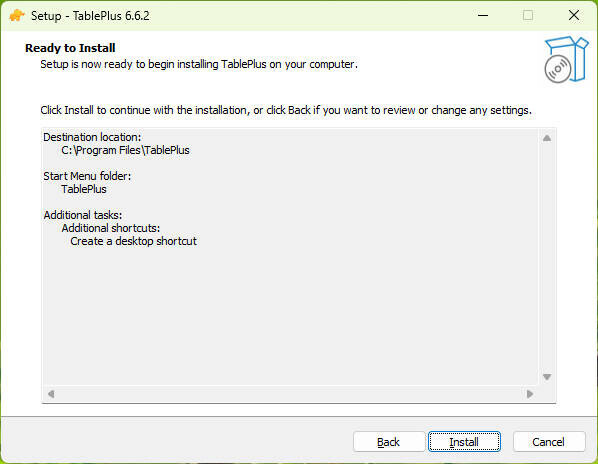Click the Create a desktop shortcut line
The width and height of the screenshot is (598, 464).
coord(133,241)
